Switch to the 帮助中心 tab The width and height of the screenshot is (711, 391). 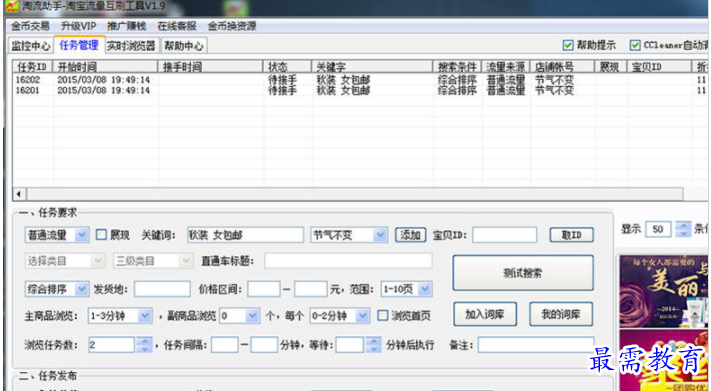click(x=184, y=46)
